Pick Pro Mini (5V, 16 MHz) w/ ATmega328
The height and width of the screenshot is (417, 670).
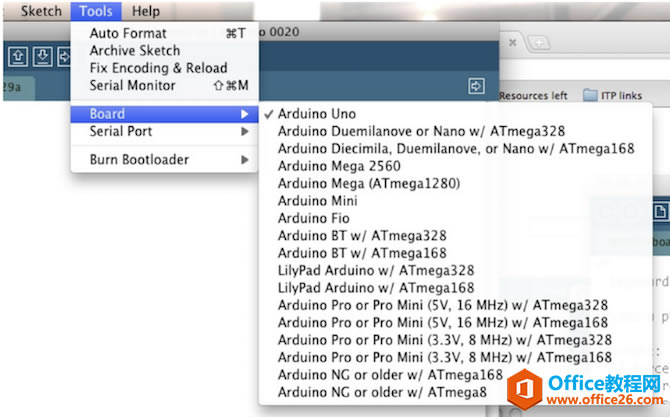click(455, 305)
